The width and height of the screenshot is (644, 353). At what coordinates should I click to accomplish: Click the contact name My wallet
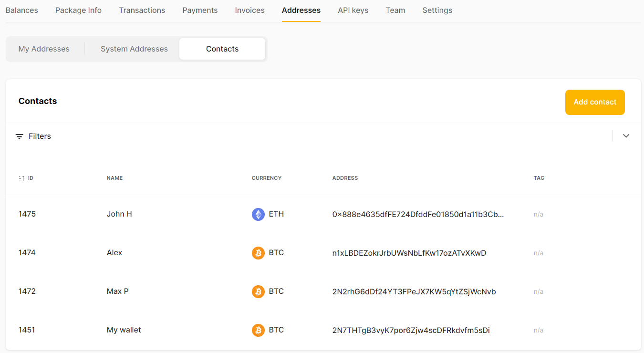(x=124, y=330)
